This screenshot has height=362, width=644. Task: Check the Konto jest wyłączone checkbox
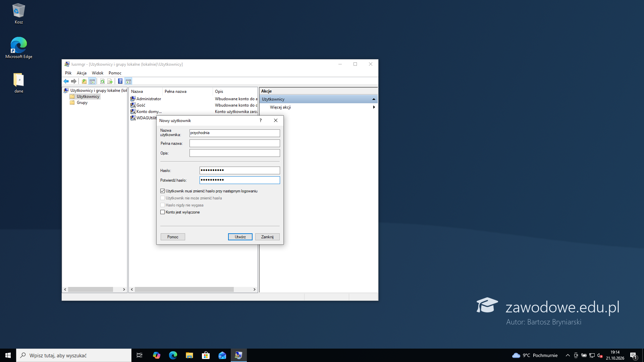(163, 212)
